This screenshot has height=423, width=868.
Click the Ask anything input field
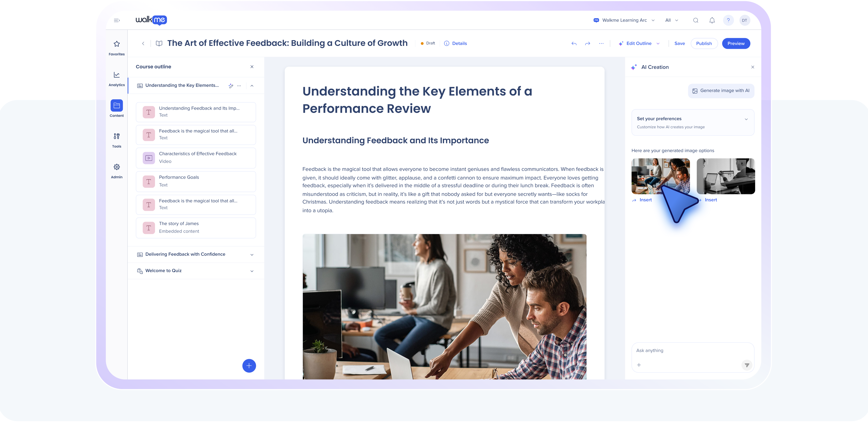point(693,357)
